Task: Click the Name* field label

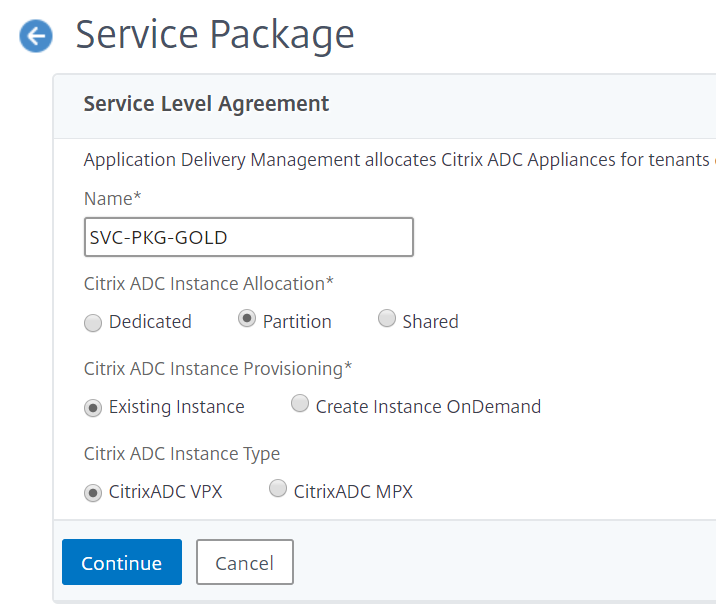Action: click(112, 199)
